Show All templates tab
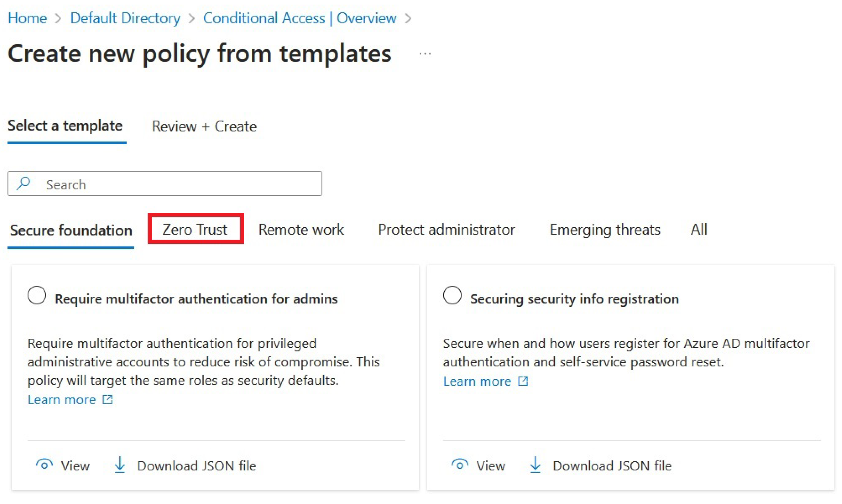The image size is (842, 504). point(699,229)
